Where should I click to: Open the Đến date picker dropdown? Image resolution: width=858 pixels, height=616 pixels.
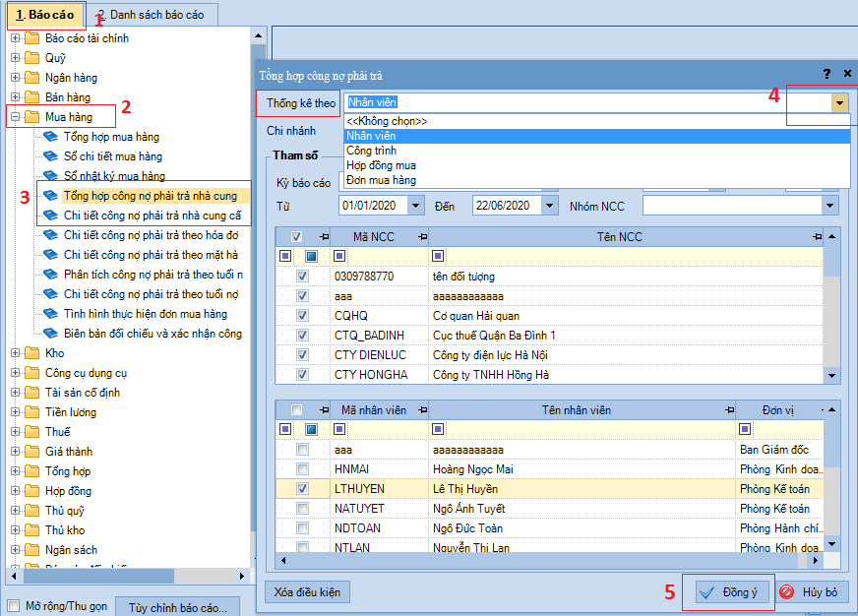[549, 206]
